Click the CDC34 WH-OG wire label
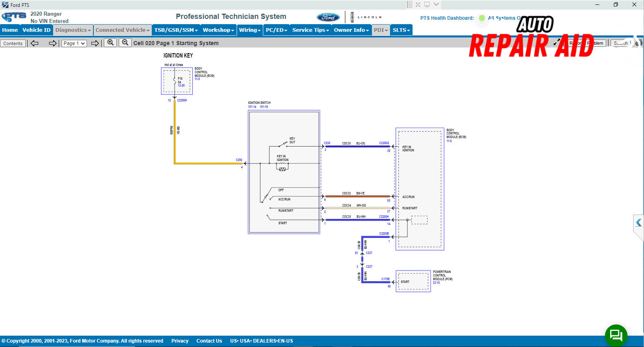The image size is (644, 347). coord(354,205)
